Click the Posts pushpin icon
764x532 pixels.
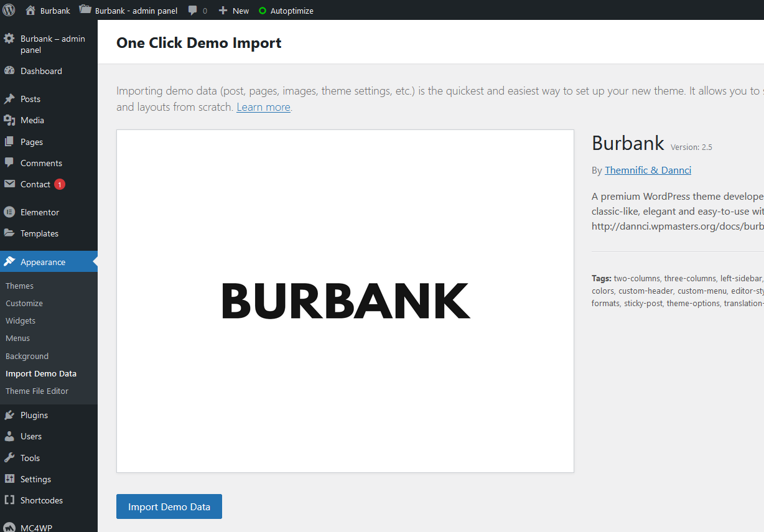point(9,99)
